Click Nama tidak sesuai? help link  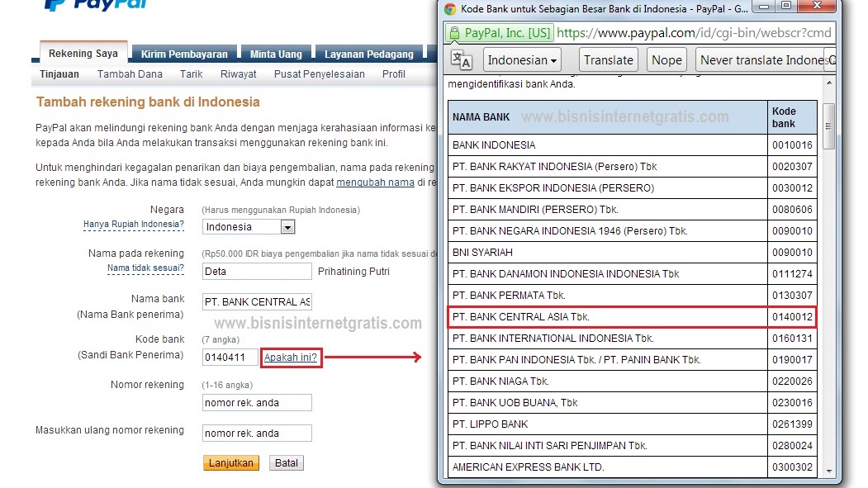(x=145, y=268)
